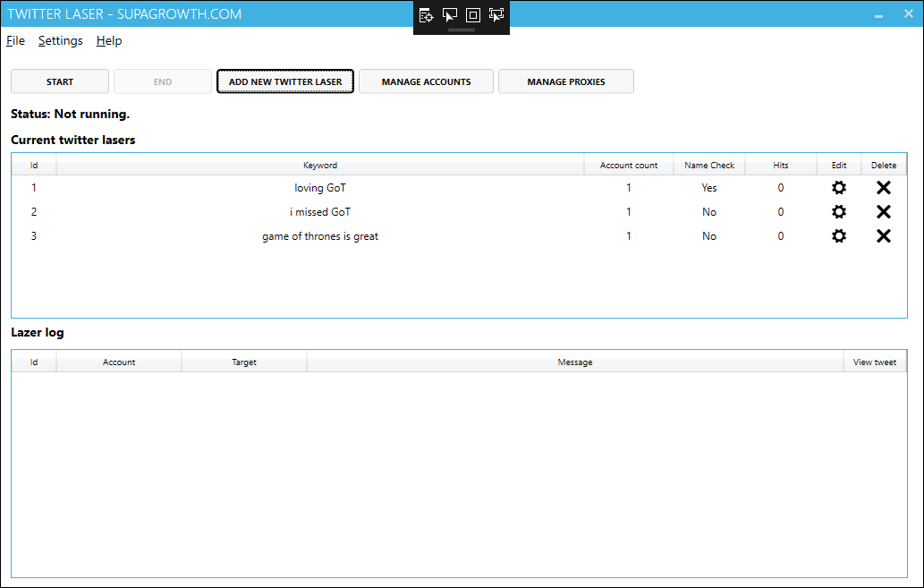Screen dimensions: 924x588
Task: Open the Settings menu
Action: tap(61, 40)
